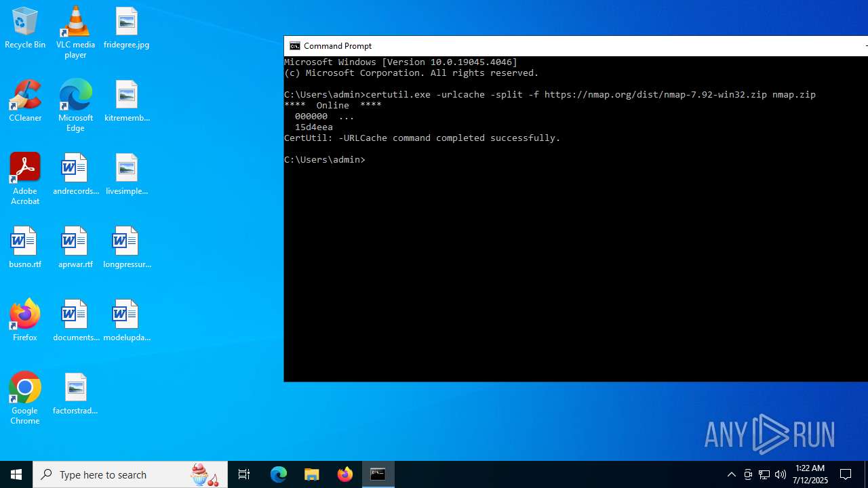The height and width of the screenshot is (488, 868).
Task: Launch Microsoft Edge from the taskbar
Action: (279, 474)
